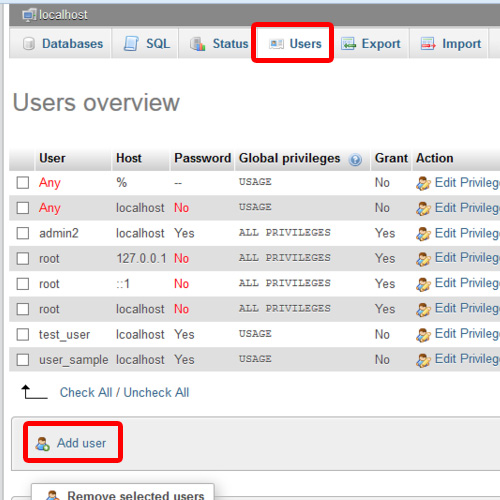Click edit icon in test_user row
This screenshot has height=500, width=500.
coord(423,335)
